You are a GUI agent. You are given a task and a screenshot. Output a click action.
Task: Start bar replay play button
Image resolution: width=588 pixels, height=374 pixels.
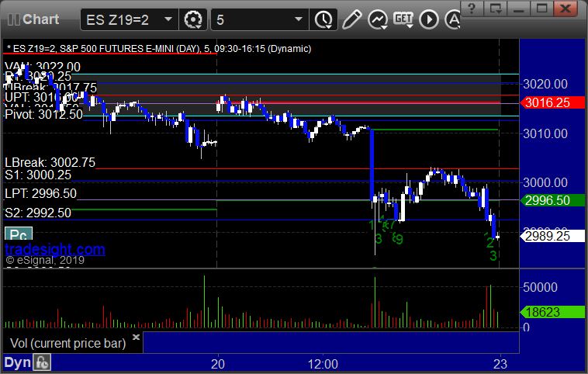[x=429, y=19]
